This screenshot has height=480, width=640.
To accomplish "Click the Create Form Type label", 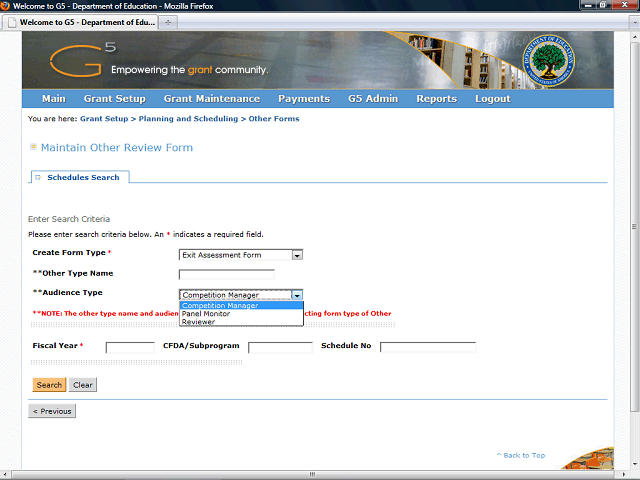I will point(69,253).
